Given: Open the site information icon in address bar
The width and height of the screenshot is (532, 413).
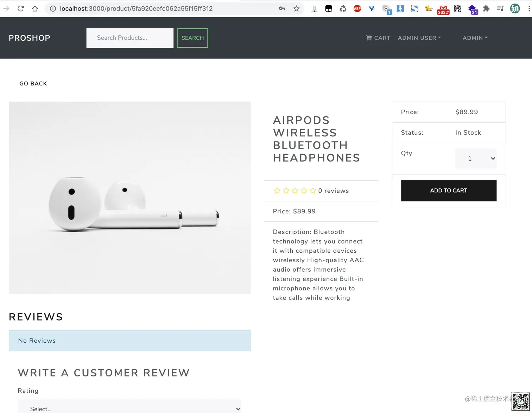Looking at the screenshot, I should pos(53,8).
